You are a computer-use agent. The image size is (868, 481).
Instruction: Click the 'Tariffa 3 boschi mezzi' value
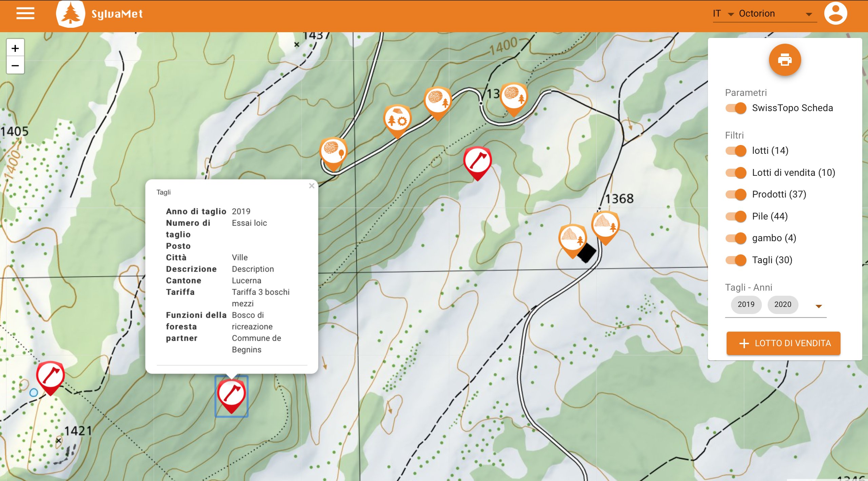point(260,298)
